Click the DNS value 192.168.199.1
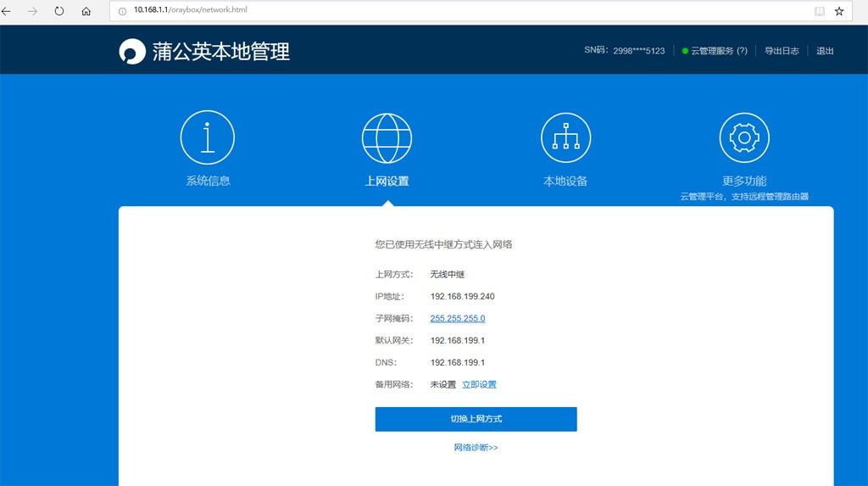The width and height of the screenshot is (868, 486). point(457,362)
